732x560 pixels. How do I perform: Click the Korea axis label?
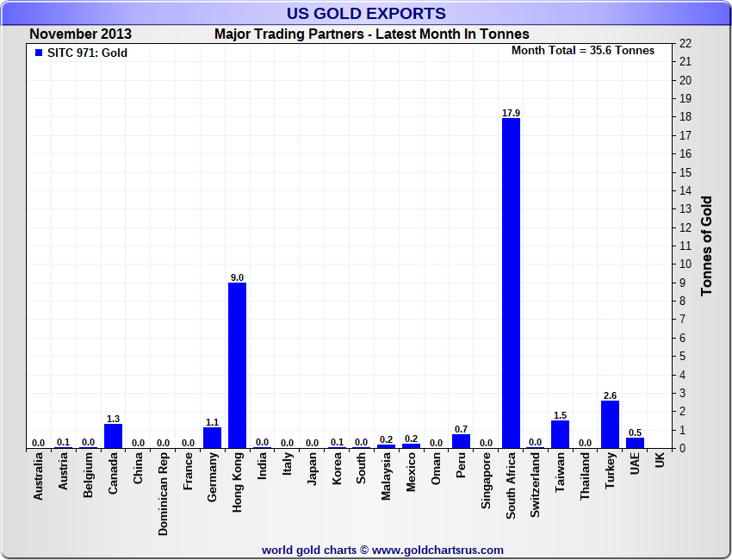(x=337, y=469)
